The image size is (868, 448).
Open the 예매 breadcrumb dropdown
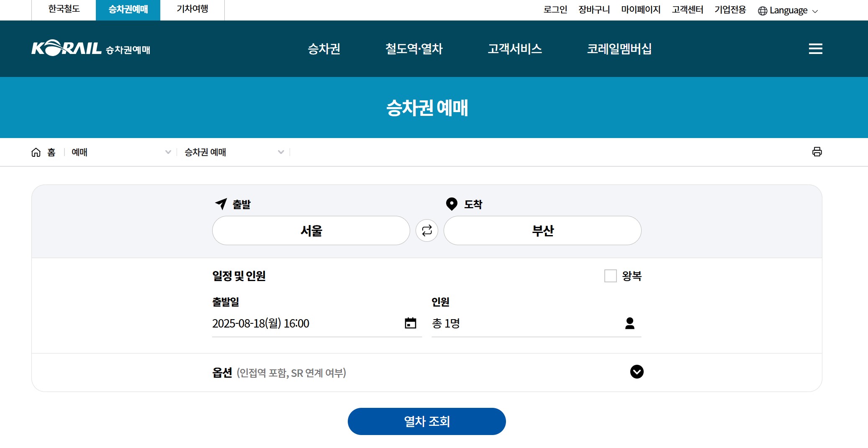point(121,152)
